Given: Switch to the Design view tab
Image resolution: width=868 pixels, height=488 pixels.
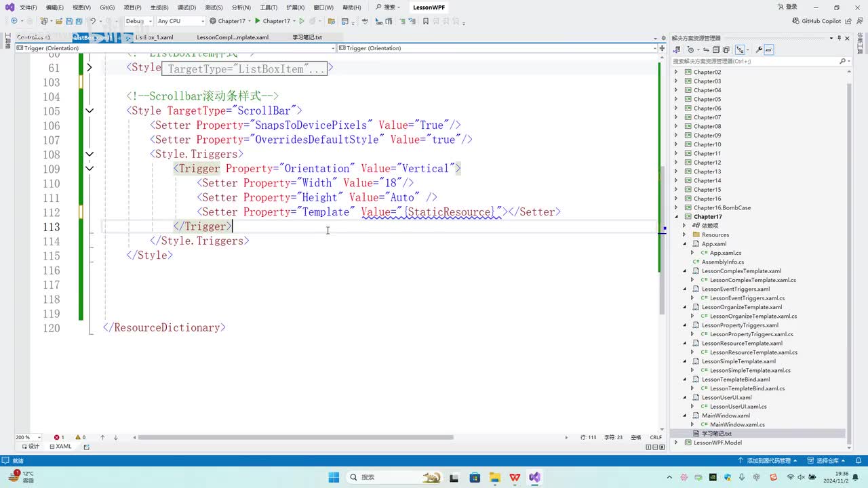Looking at the screenshot, I should [30, 447].
